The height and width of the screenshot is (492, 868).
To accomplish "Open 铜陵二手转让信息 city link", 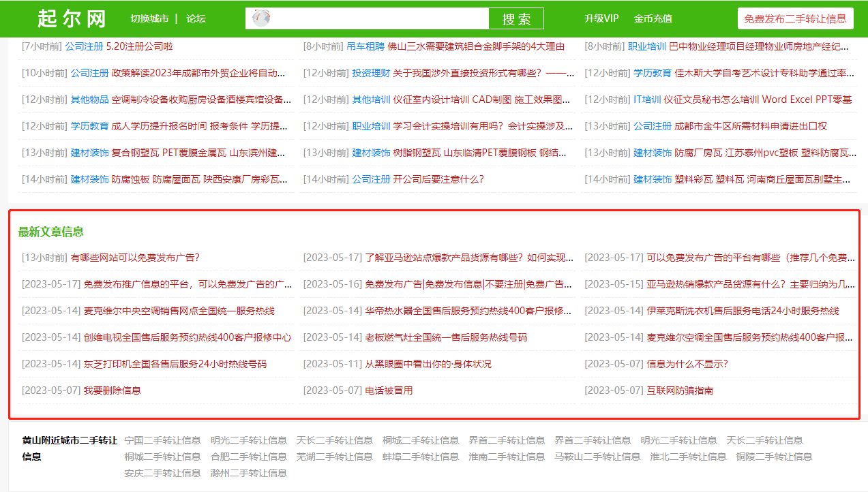I will [x=774, y=457].
